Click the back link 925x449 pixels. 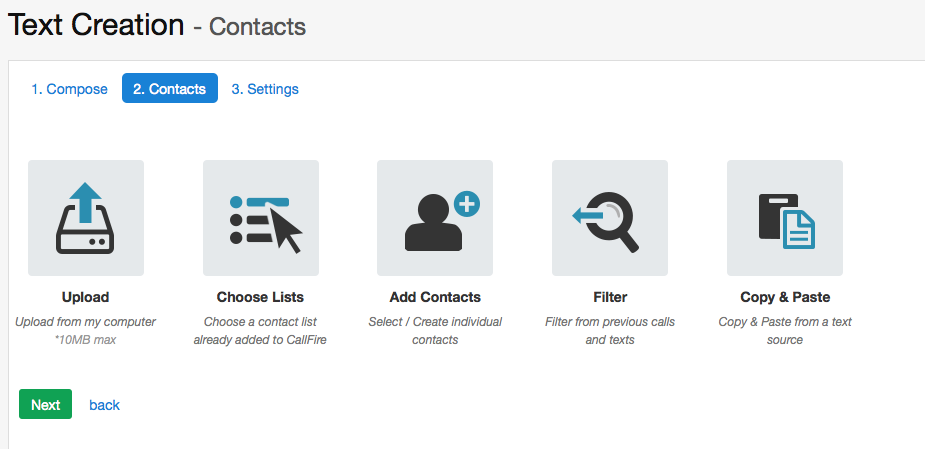click(104, 405)
